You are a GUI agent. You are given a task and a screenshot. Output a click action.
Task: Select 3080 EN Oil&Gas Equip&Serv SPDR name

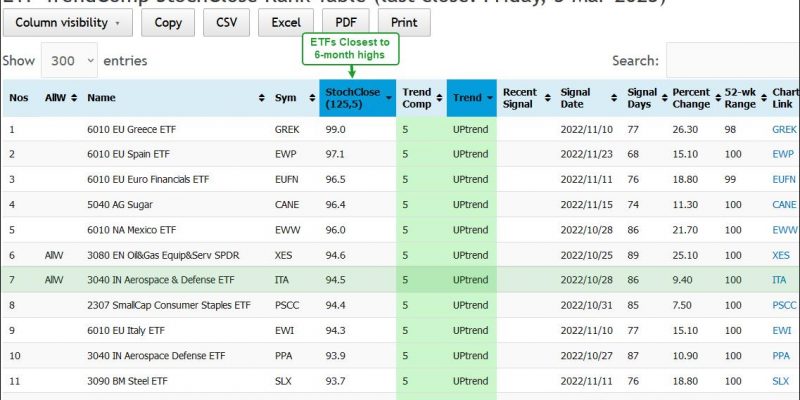click(163, 255)
